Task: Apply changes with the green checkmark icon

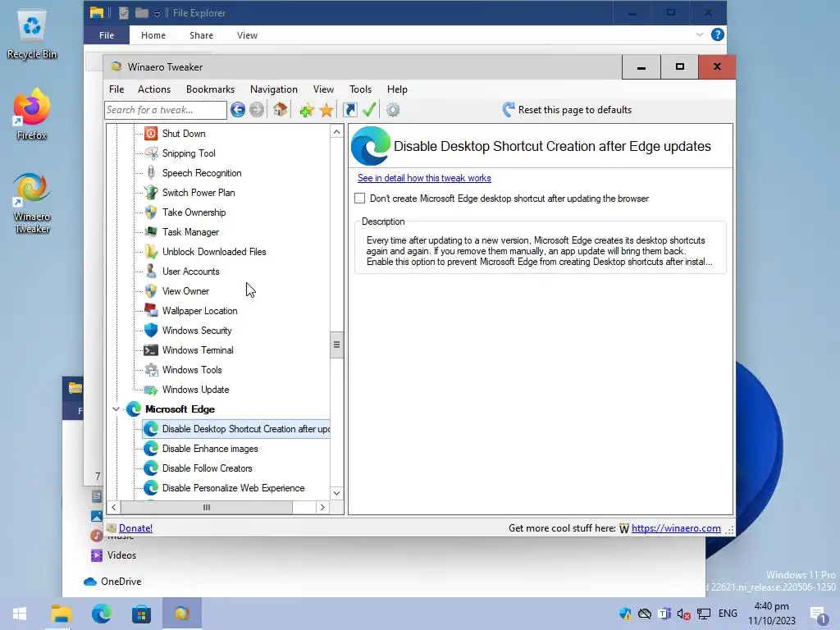Action: pyautogui.click(x=369, y=110)
